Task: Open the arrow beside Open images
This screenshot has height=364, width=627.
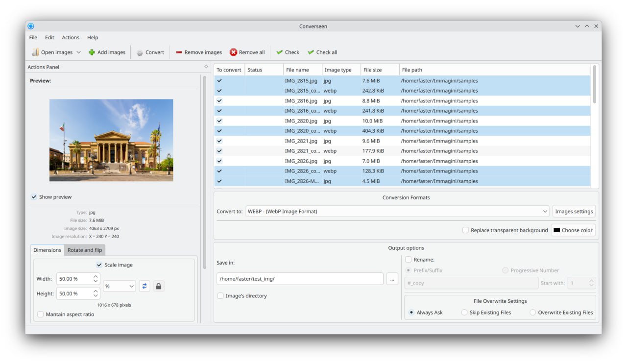Action: [x=78, y=52]
